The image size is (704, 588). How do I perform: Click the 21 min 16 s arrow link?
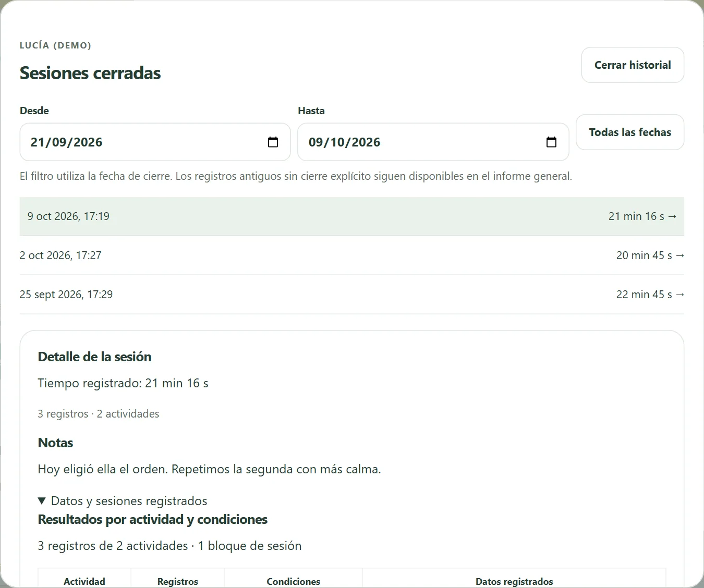click(642, 216)
